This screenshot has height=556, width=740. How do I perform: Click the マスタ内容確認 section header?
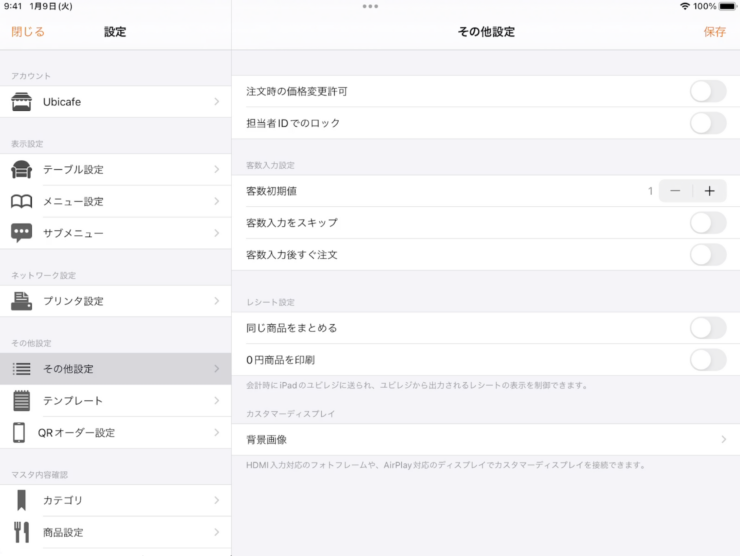click(40, 475)
